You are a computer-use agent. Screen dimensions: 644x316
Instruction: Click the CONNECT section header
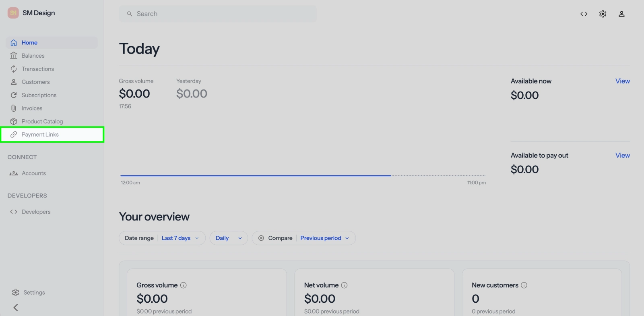(22, 157)
